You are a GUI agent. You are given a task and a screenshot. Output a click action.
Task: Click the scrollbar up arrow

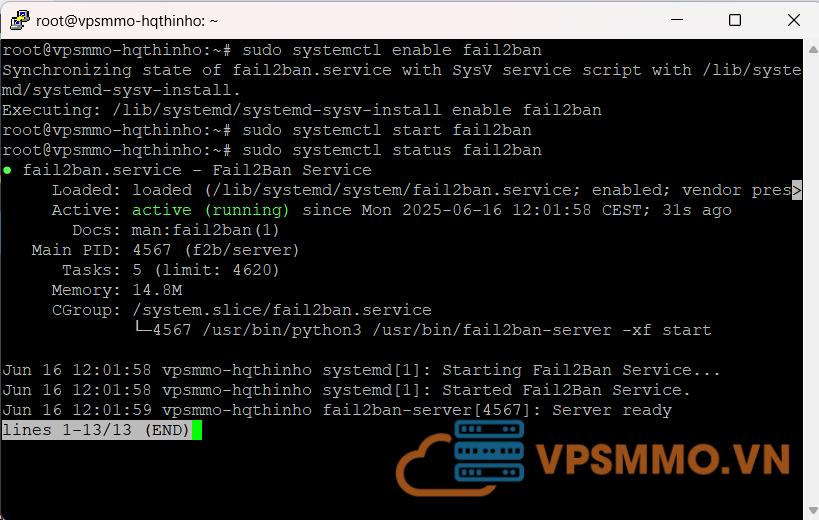pos(813,50)
